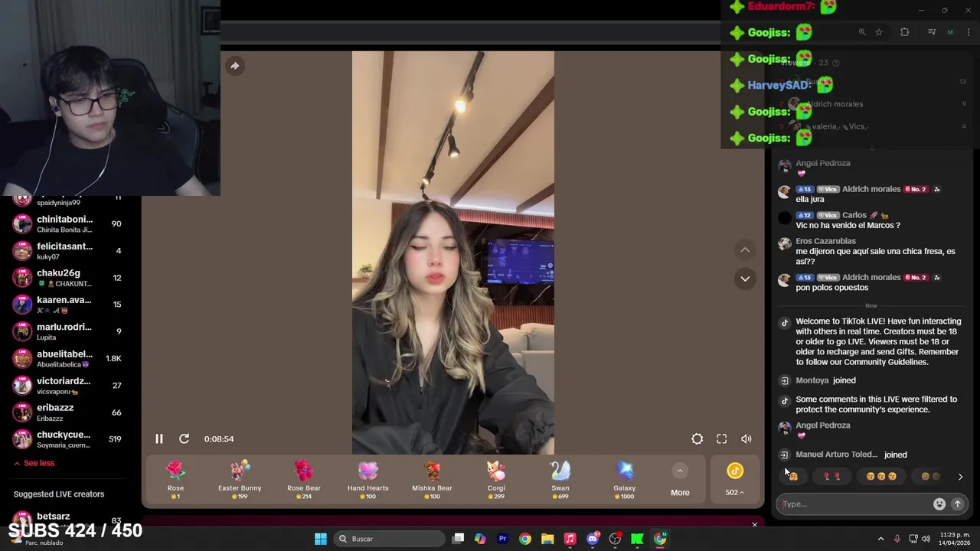
Task: Send a Corgi gift
Action: coord(496,480)
